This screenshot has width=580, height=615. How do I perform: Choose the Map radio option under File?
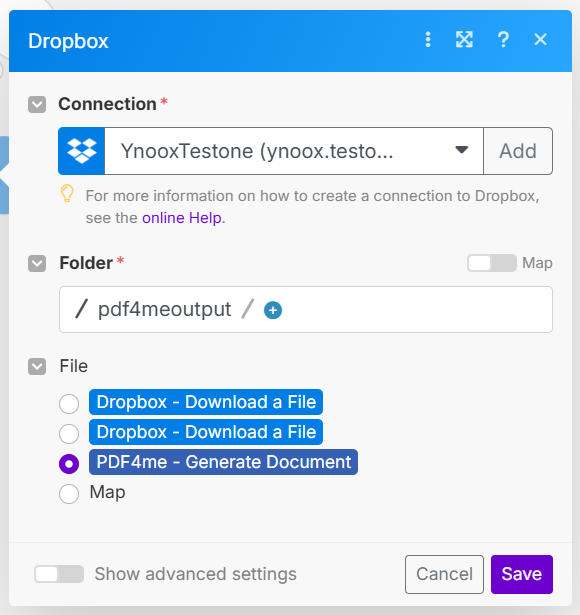pyautogui.click(x=69, y=493)
